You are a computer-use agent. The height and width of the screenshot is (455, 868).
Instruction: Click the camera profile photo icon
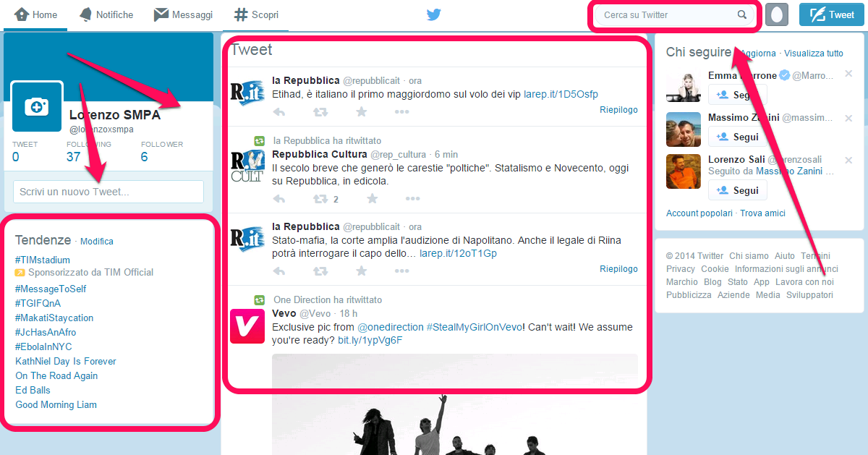[x=36, y=106]
